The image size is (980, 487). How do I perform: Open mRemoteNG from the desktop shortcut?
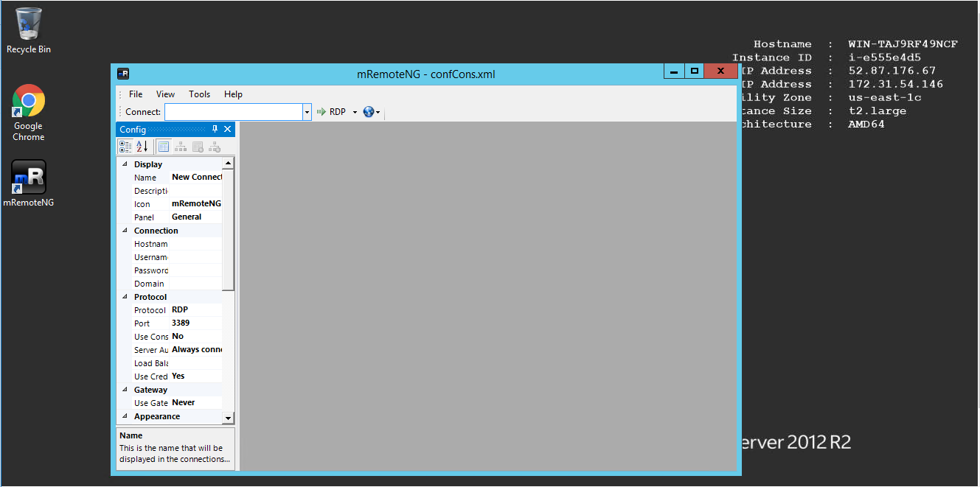pyautogui.click(x=28, y=177)
